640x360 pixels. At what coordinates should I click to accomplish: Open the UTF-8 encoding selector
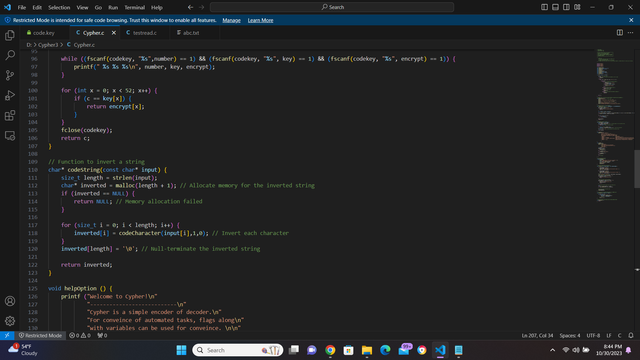coord(593,336)
